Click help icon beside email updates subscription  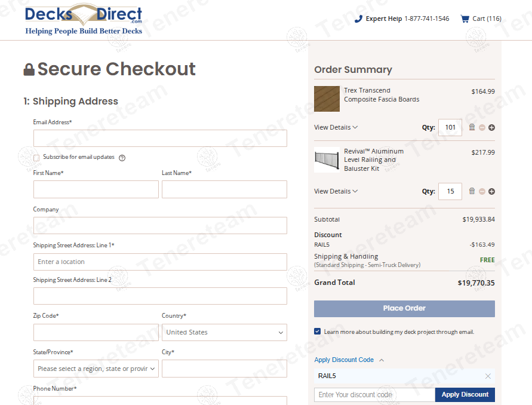[122, 158]
